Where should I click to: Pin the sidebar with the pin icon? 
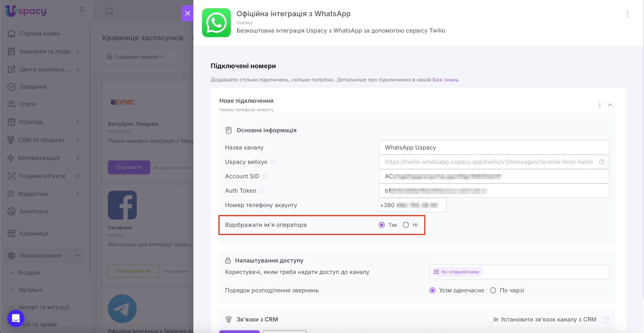[82, 10]
